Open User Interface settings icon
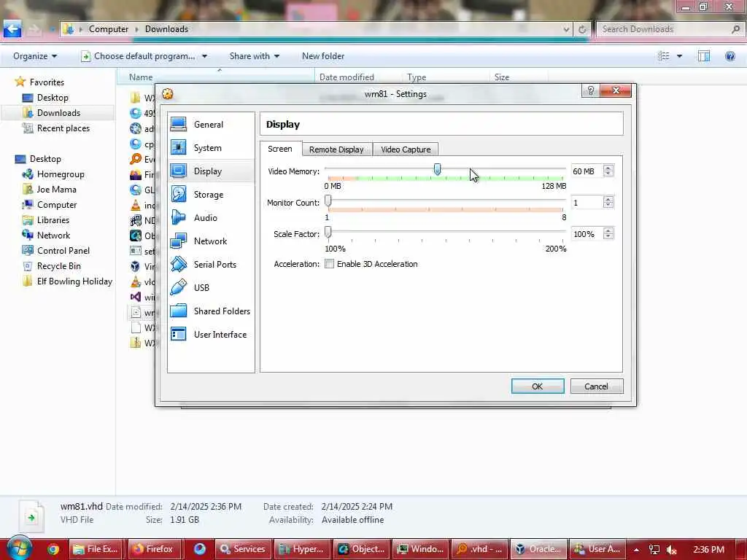 pyautogui.click(x=179, y=334)
